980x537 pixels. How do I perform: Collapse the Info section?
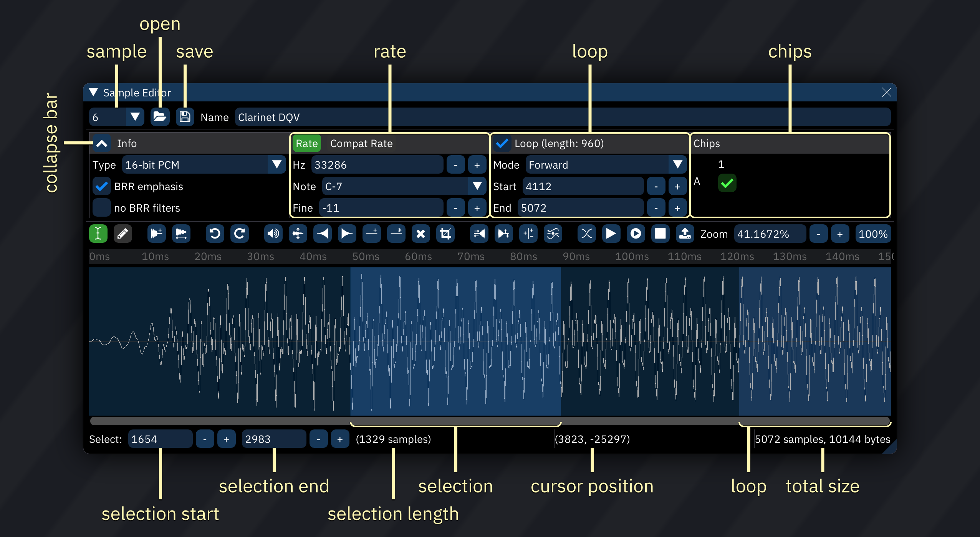click(102, 143)
